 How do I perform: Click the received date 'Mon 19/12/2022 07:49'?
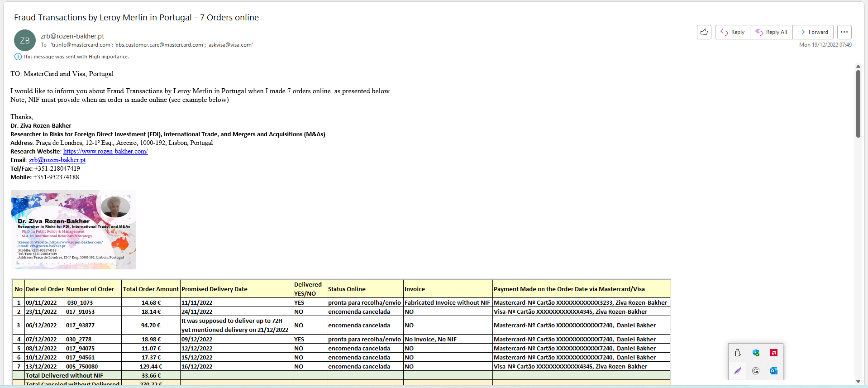tap(825, 45)
